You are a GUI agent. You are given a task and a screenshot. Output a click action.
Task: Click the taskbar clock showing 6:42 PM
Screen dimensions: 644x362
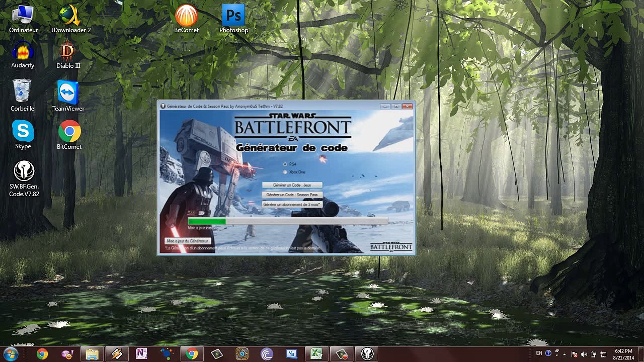point(623,354)
